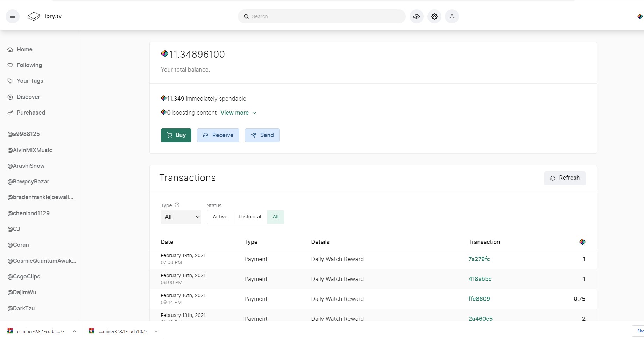Open the account user icon menu
The width and height of the screenshot is (644, 340).
click(x=452, y=16)
